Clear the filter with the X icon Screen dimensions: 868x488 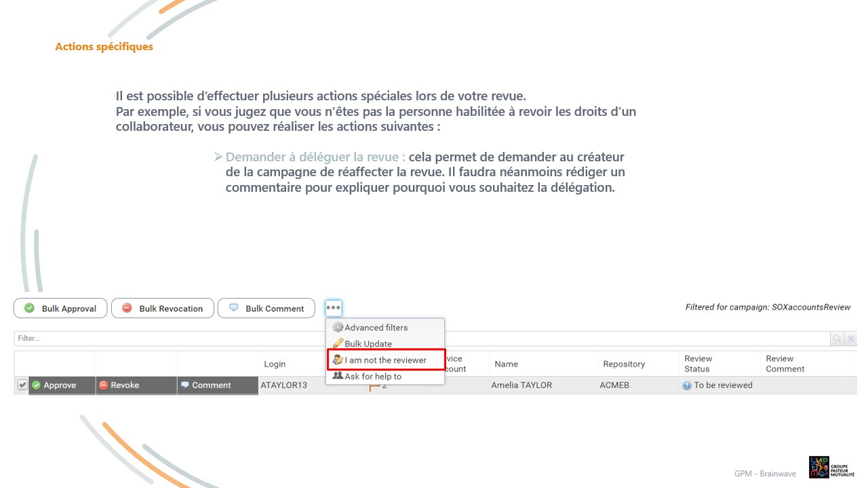pyautogui.click(x=851, y=338)
